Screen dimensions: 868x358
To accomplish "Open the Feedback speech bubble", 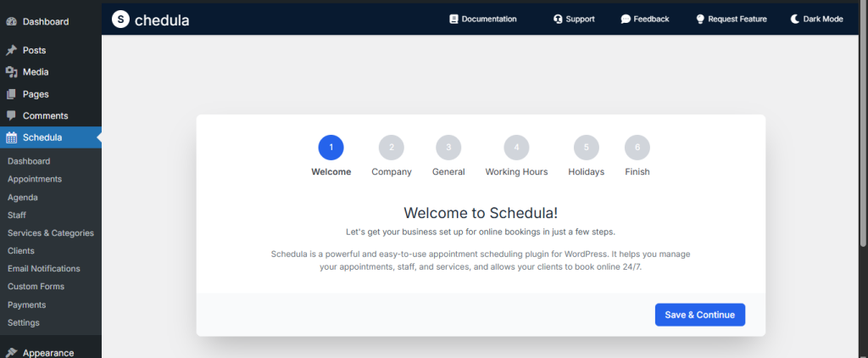I will pyautogui.click(x=626, y=19).
